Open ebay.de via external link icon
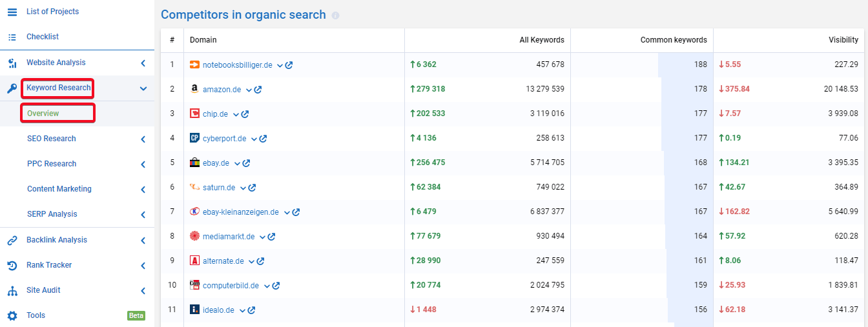The width and height of the screenshot is (868, 327). pos(246,163)
